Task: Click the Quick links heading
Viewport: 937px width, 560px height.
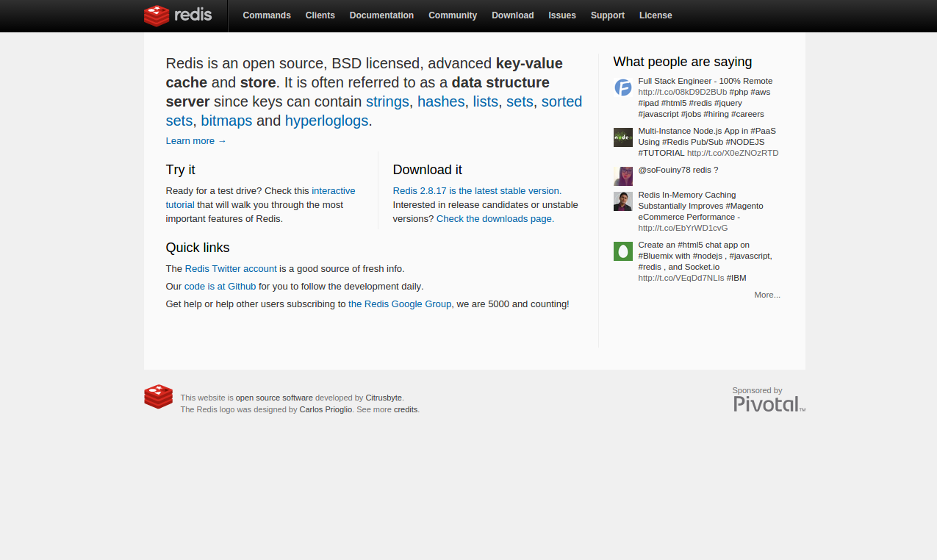Action: [198, 248]
